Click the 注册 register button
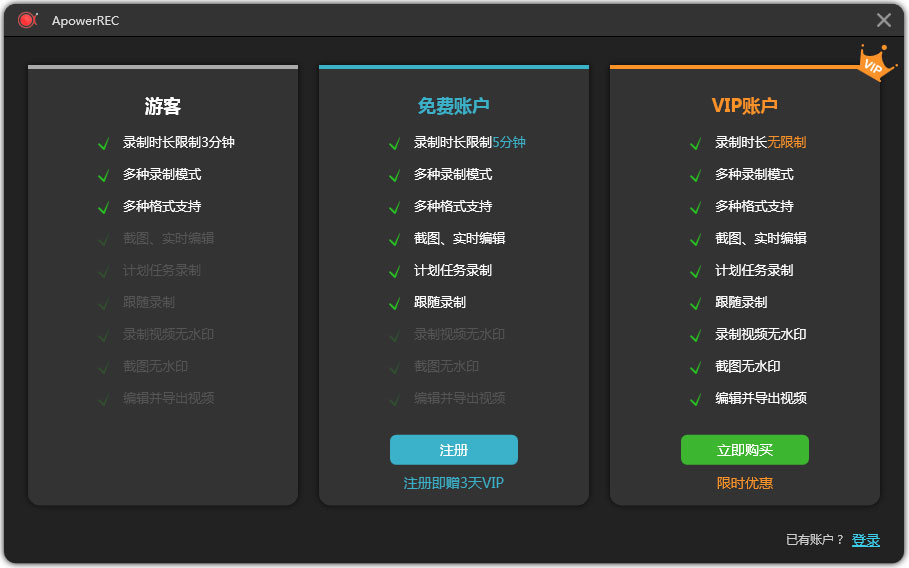The height and width of the screenshot is (568, 909). pyautogui.click(x=453, y=450)
